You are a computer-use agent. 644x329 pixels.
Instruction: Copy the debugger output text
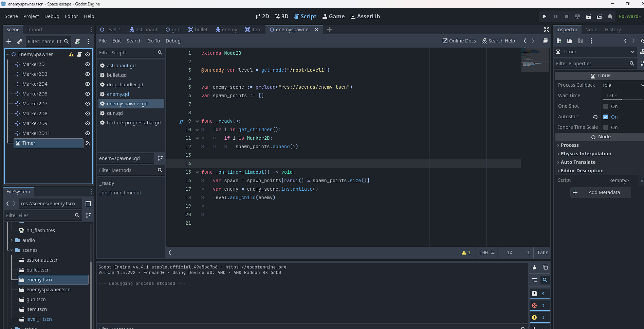(545, 267)
